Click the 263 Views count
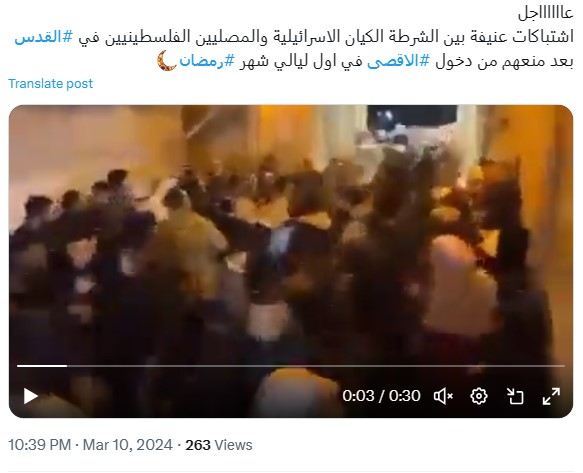This screenshot has width=583, height=473. click(219, 445)
